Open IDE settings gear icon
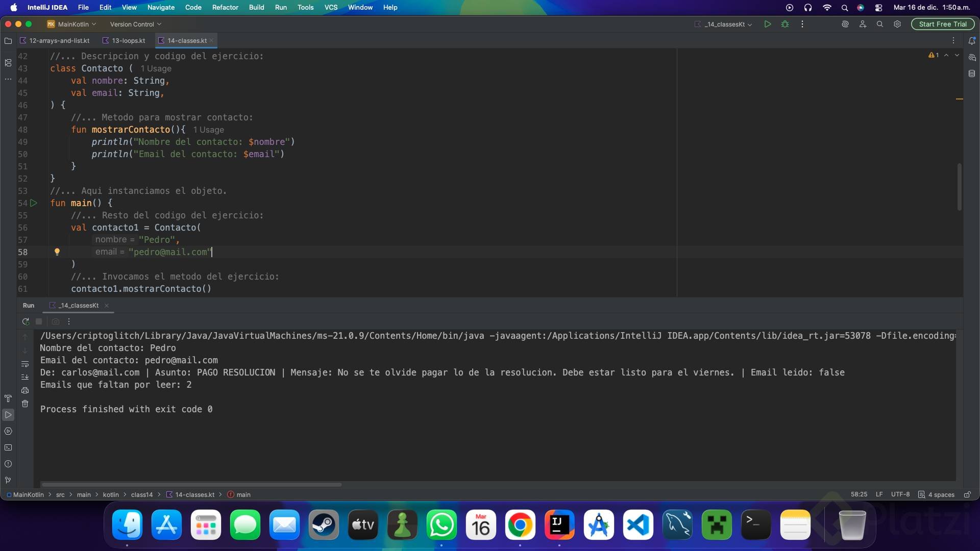The height and width of the screenshot is (551, 980). coord(897,24)
